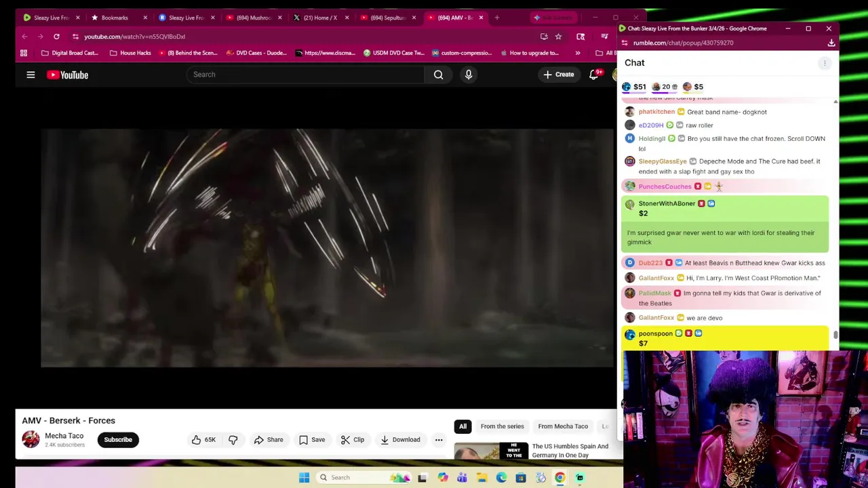
Task: Click username PallidMask in chat
Action: tap(654, 293)
